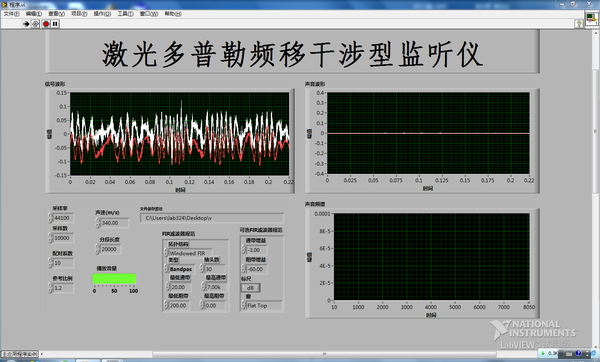This screenshot has width=600, height=362.
Task: Click the 1.2 reference ratio field
Action: pos(63,288)
